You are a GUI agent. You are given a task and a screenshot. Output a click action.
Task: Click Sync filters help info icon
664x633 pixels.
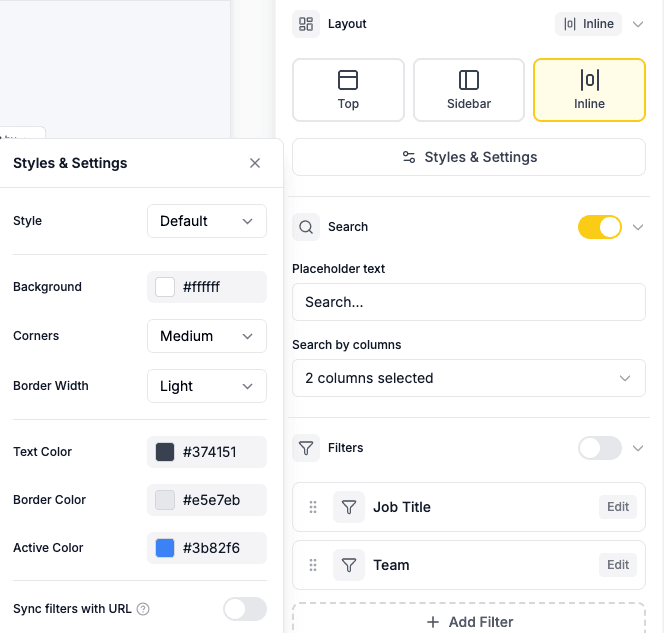[143, 609]
